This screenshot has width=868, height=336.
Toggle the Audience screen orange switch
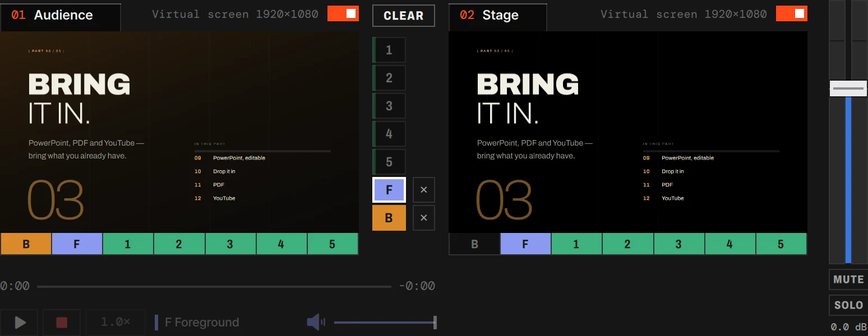point(343,14)
